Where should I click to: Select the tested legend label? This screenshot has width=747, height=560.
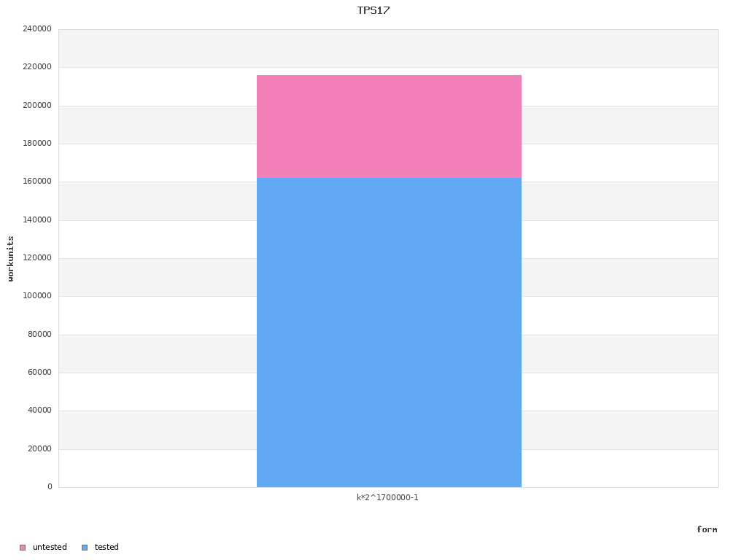(107, 547)
